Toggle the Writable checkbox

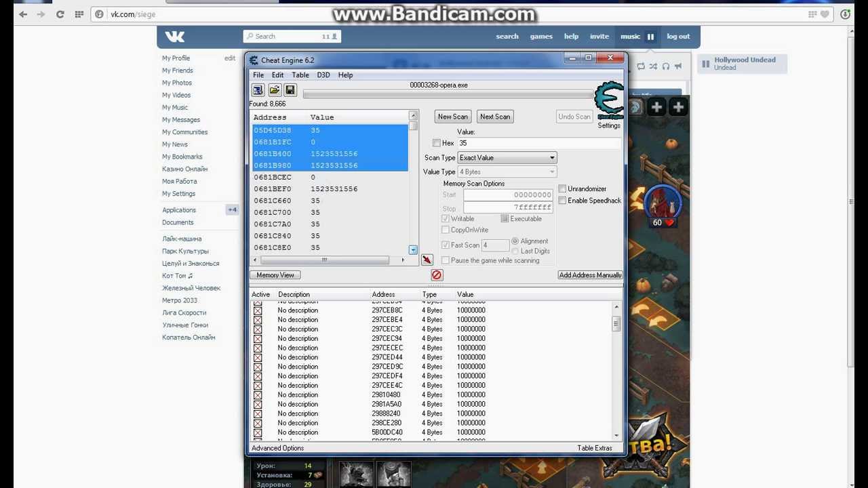click(x=446, y=218)
